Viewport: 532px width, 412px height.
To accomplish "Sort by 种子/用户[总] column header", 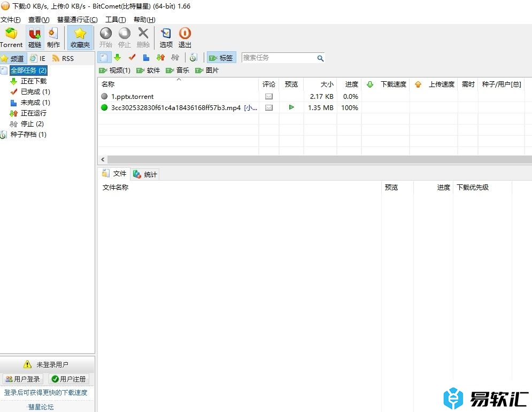I will click(x=501, y=84).
